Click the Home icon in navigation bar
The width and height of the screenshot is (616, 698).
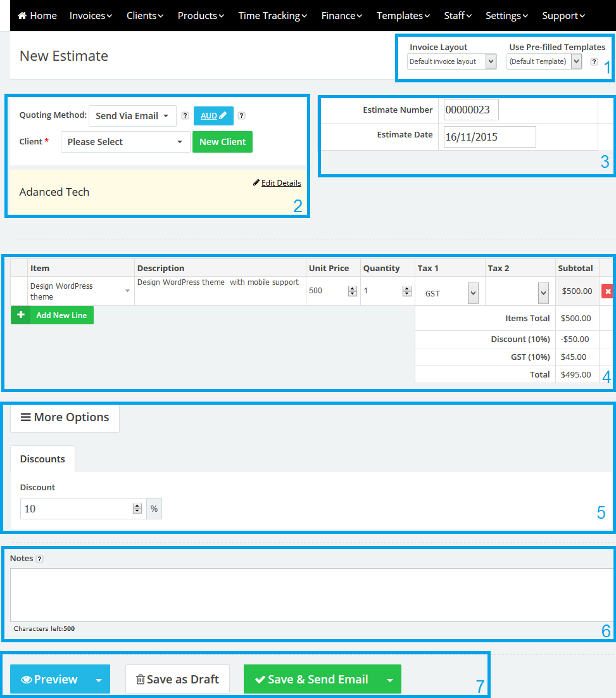click(x=22, y=16)
